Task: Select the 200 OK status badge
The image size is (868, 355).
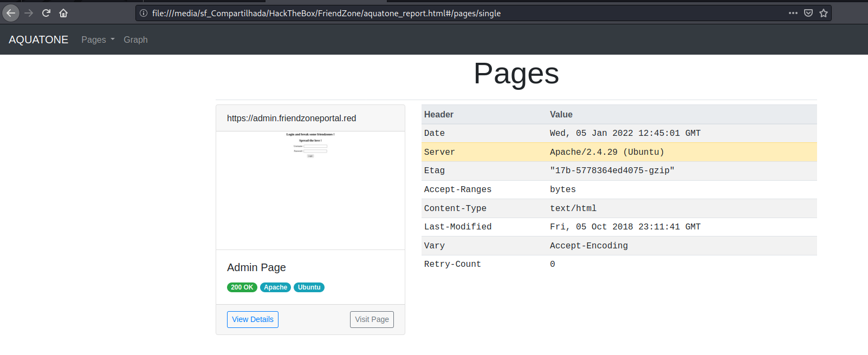Action: (242, 287)
